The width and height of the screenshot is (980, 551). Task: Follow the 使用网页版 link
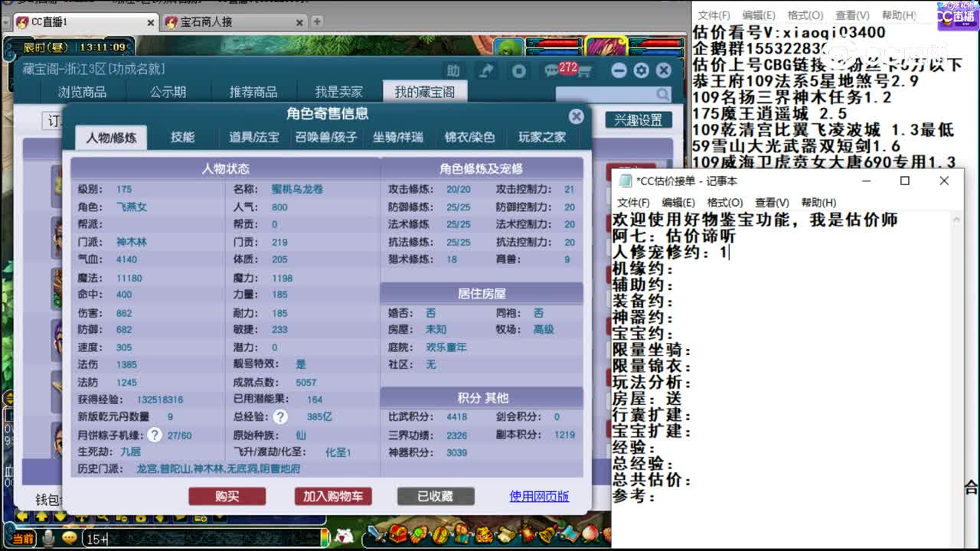[539, 496]
